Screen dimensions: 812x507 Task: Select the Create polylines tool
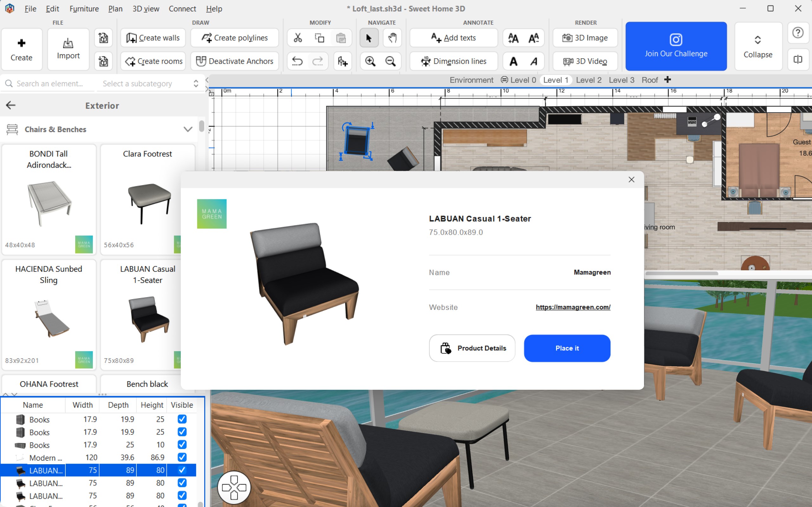234,38
